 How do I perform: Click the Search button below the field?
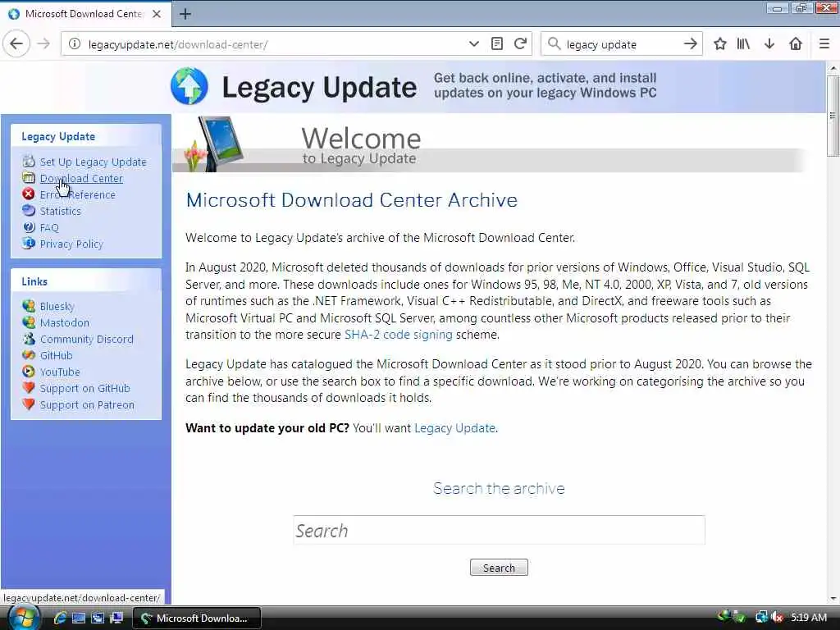point(499,568)
